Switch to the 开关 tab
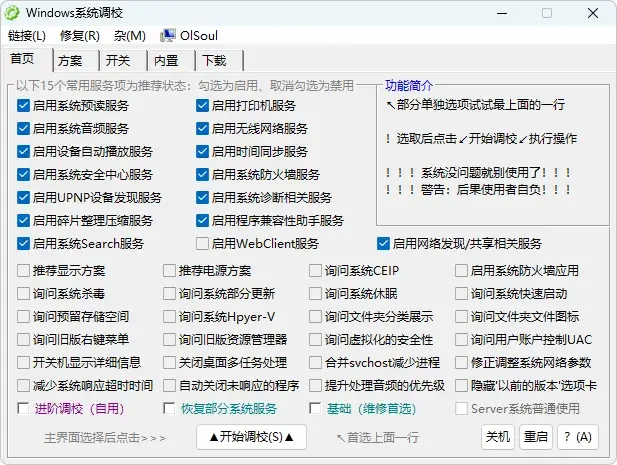The width and height of the screenshot is (617, 465). coord(118,61)
